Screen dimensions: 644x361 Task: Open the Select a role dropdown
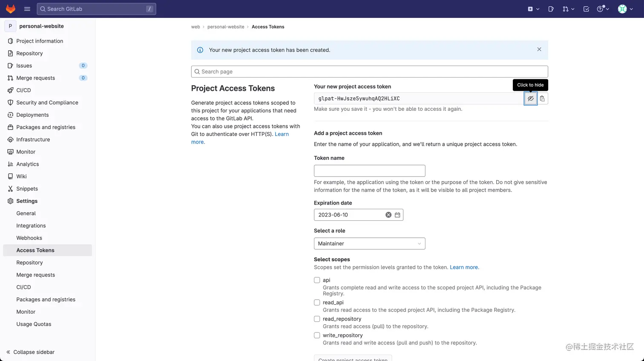point(369,243)
